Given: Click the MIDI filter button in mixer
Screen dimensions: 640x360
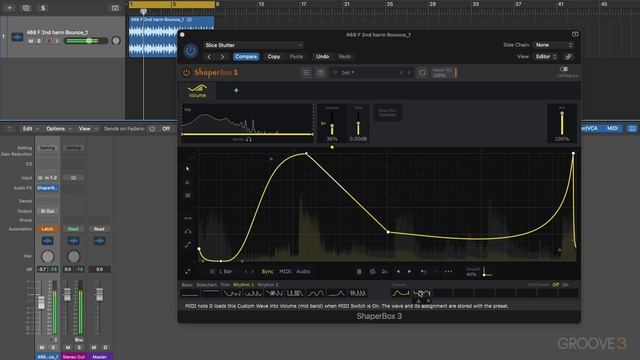Looking at the screenshot, I should (613, 128).
